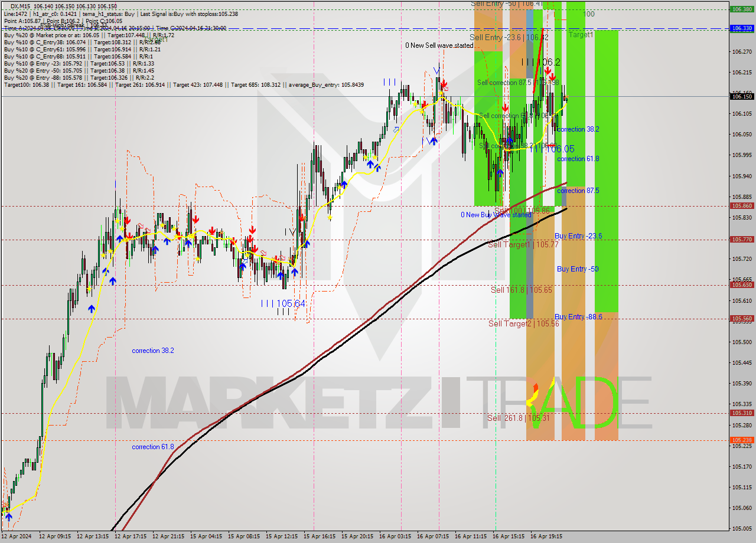The image size is (756, 543).
Task: Click the red 105.650 price tag
Action: 742,284
